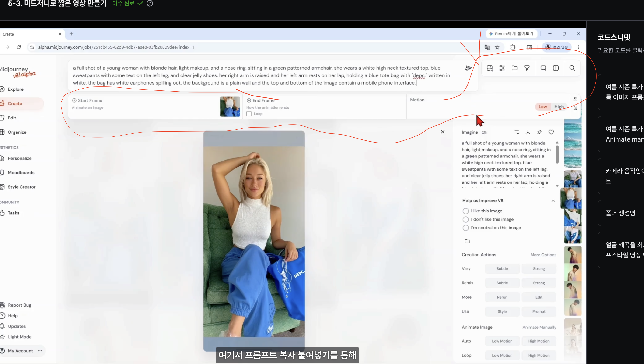Open the browser extensions puzzle icon

tap(513, 47)
